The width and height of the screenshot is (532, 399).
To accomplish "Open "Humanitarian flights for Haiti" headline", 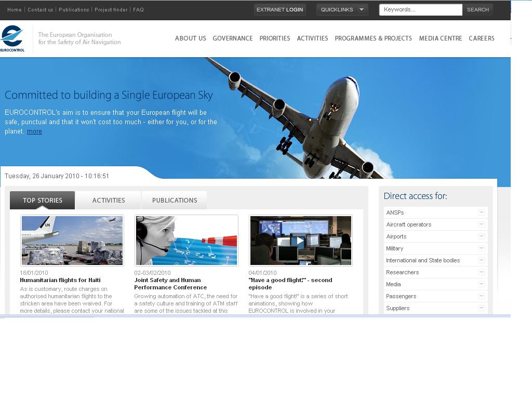I will click(x=60, y=280).
